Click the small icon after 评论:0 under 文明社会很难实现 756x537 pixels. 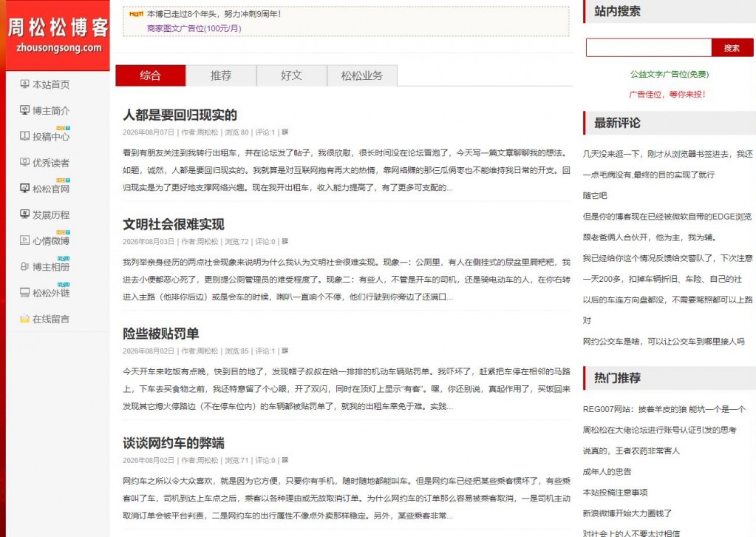pyautogui.click(x=285, y=241)
